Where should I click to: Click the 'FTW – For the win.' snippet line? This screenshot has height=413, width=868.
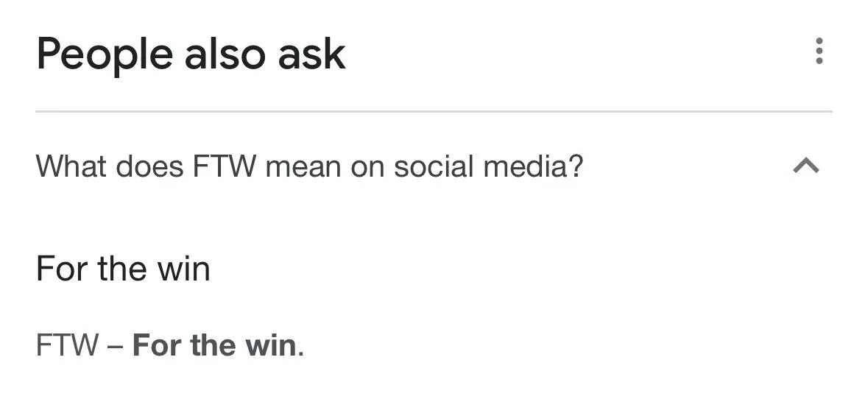(170, 345)
